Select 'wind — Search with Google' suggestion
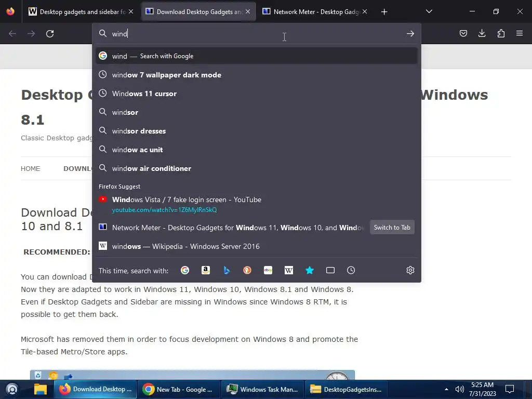The width and height of the screenshot is (532, 399). pyautogui.click(x=257, y=56)
